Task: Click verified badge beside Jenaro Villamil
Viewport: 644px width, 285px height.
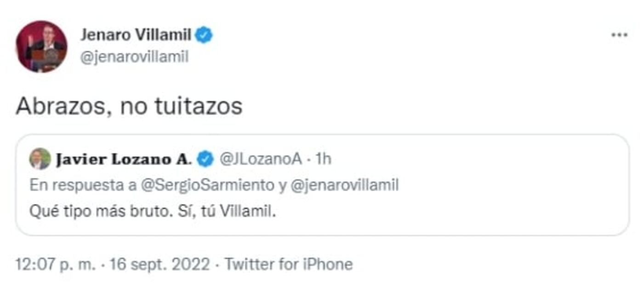Action: click(204, 35)
